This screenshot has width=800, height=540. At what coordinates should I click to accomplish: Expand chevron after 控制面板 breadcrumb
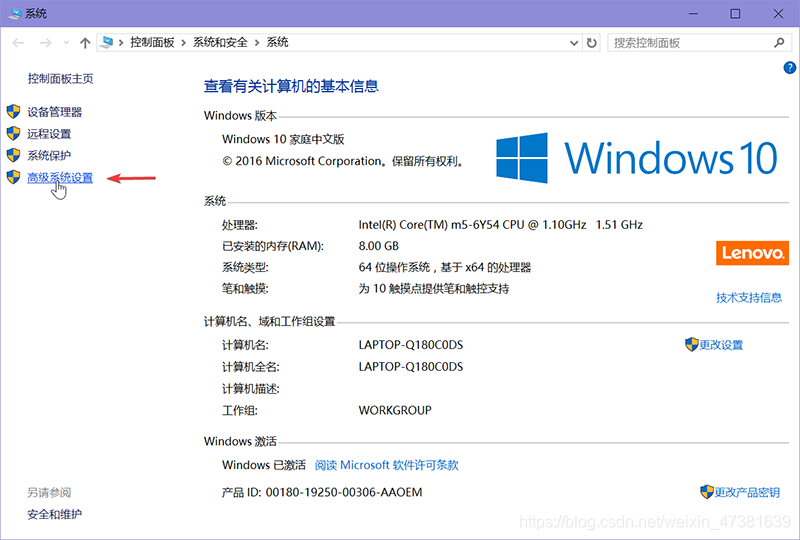click(x=183, y=43)
